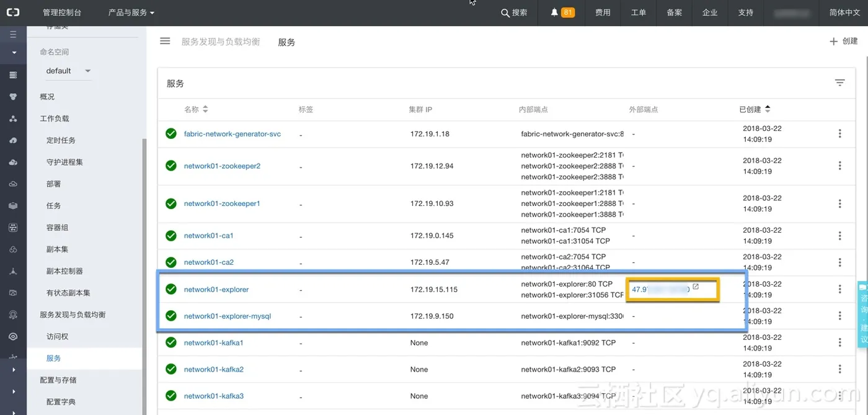Open the network01-explorer-mysql service link
Viewport: 868px width, 415px height.
coord(227,316)
